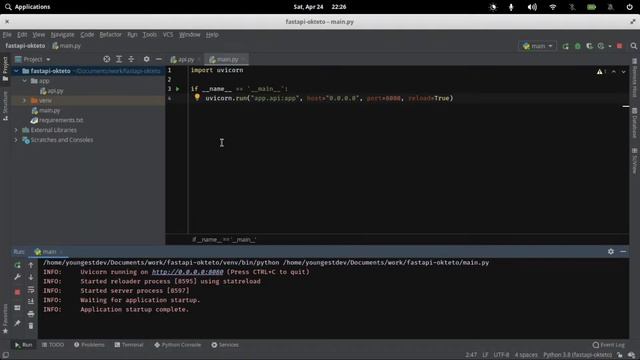Open Run panel settings gear

[x=611, y=251]
